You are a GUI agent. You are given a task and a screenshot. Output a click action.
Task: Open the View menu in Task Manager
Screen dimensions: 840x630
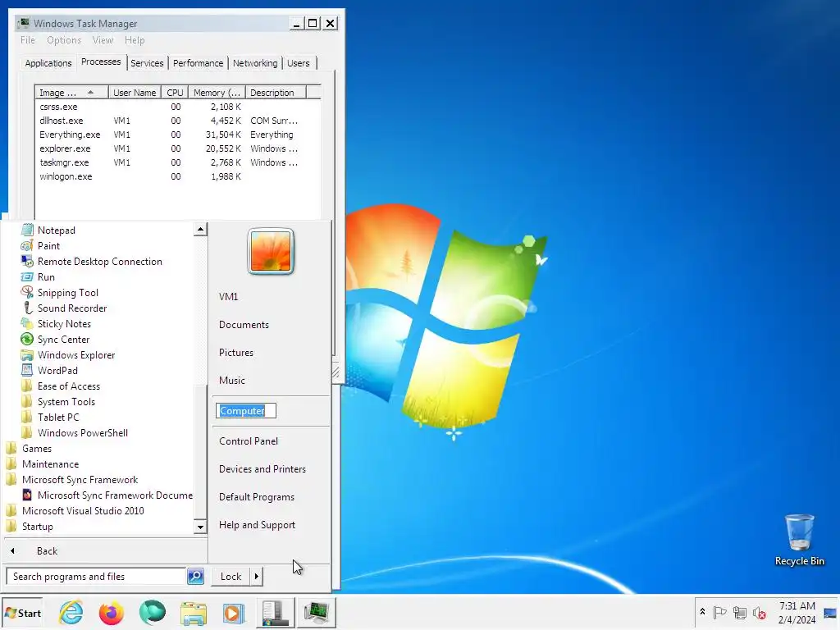pos(103,40)
